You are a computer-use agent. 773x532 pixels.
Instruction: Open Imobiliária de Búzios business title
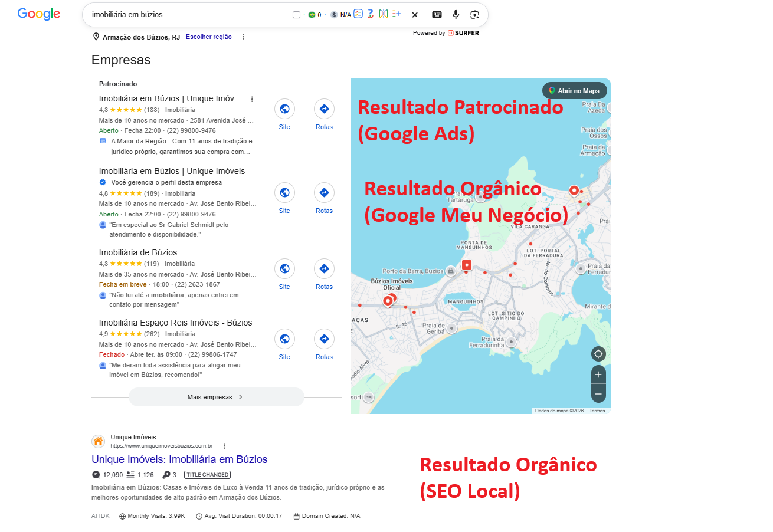coord(138,252)
